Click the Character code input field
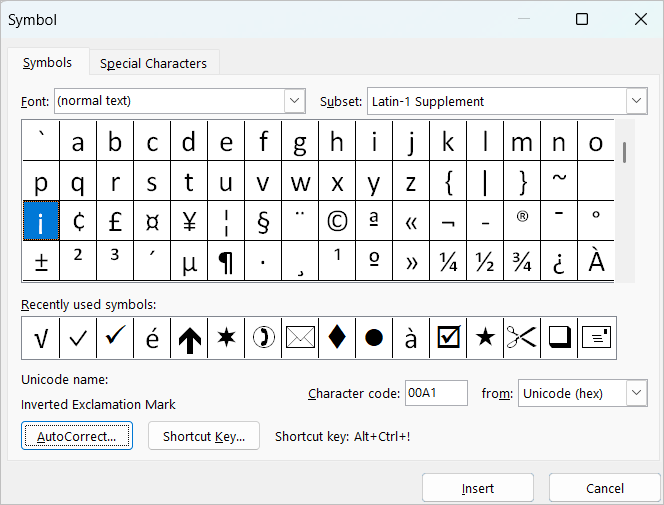The image size is (664, 505). (436, 393)
